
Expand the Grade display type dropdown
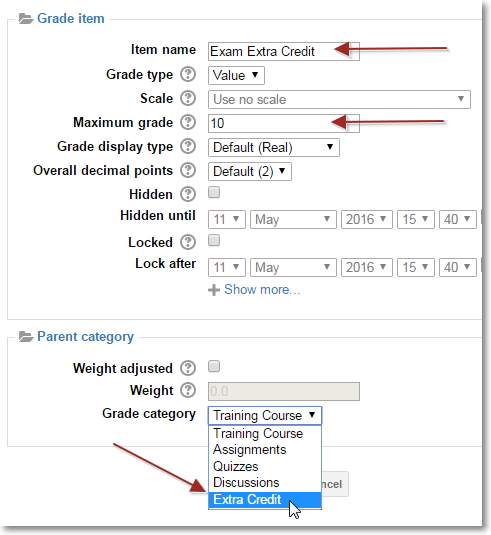274,147
